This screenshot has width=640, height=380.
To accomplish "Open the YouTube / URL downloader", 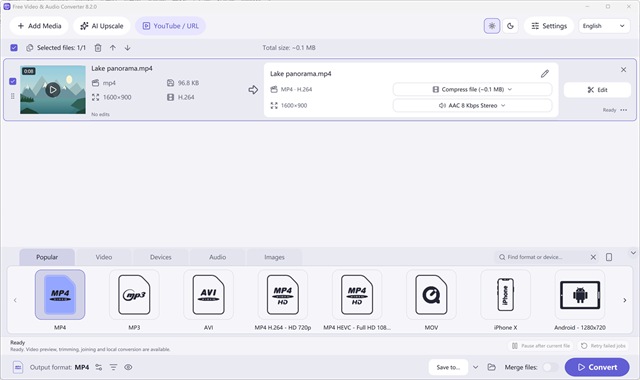I will [x=171, y=26].
